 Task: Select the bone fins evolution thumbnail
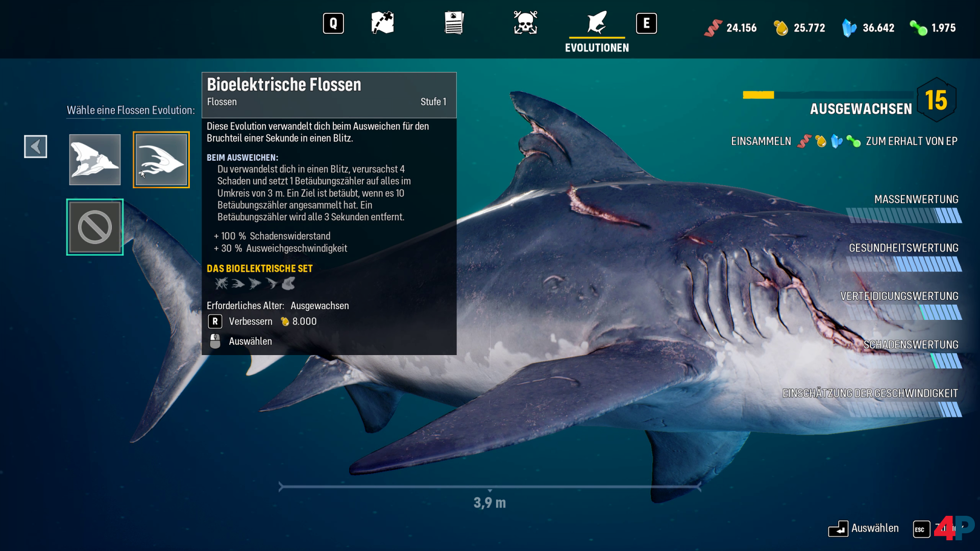94,159
